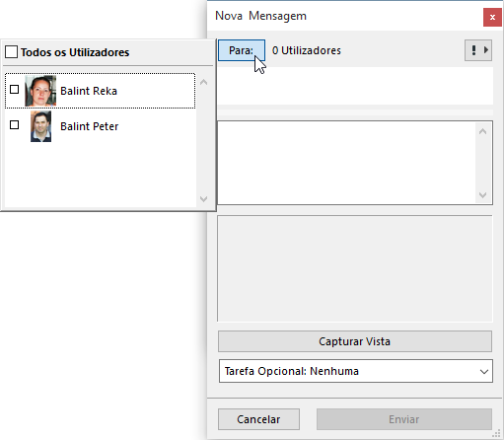Click the Enviar button
This screenshot has width=504, height=440.
click(404, 419)
